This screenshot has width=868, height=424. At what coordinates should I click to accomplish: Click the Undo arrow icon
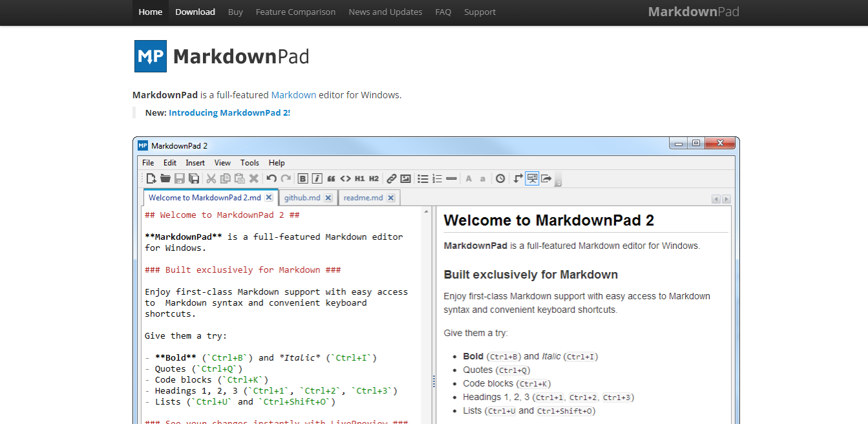(271, 178)
